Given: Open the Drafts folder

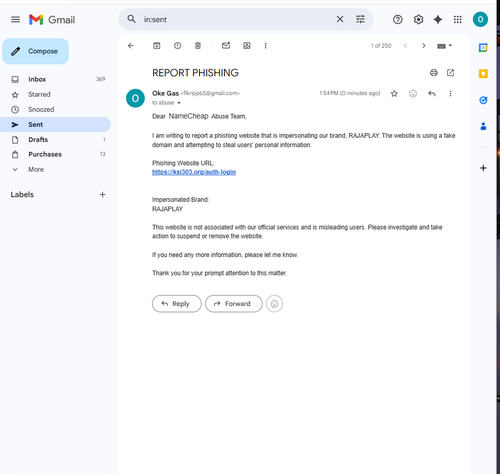Looking at the screenshot, I should pos(55,139).
